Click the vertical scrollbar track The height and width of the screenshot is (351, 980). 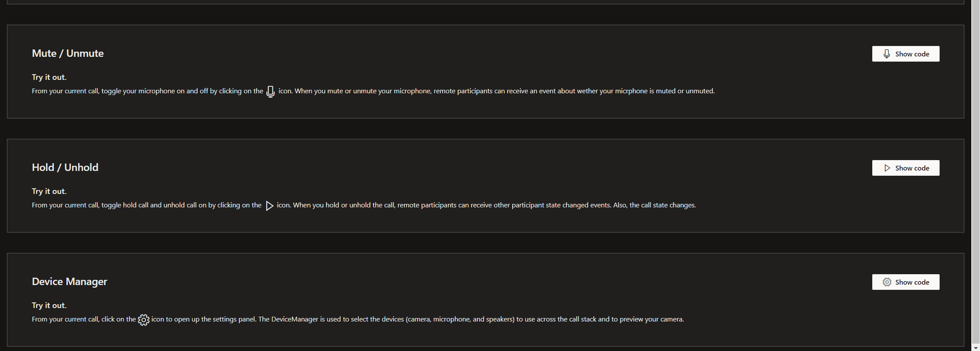click(x=976, y=174)
